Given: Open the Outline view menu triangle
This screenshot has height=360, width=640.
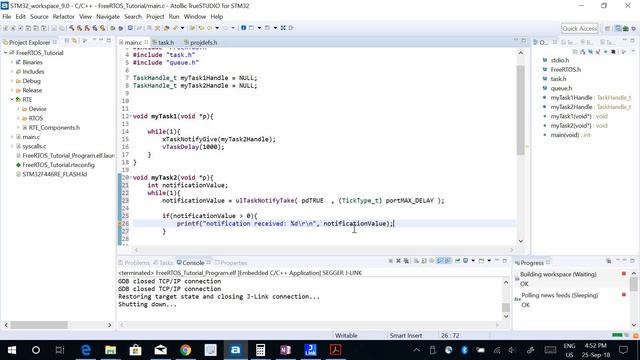Looking at the screenshot, I should (x=623, y=52).
